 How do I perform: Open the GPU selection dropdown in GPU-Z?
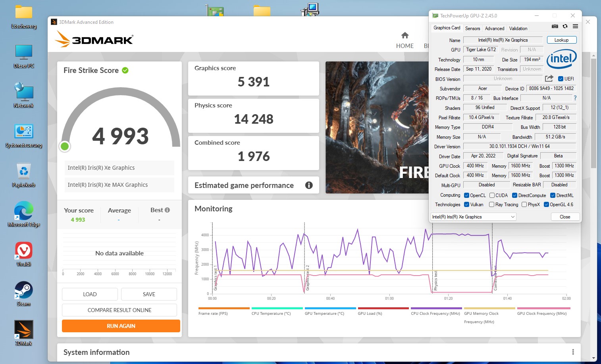tap(473, 217)
